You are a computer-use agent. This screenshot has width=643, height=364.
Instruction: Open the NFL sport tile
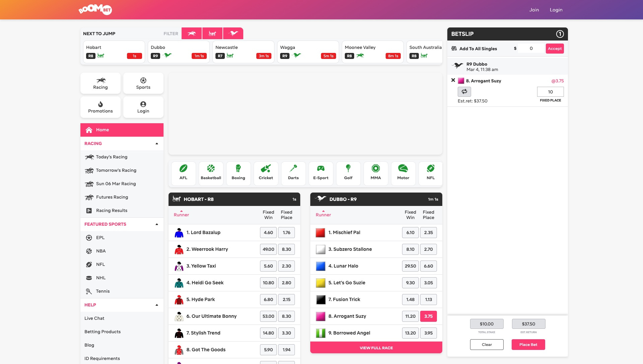pyautogui.click(x=431, y=173)
